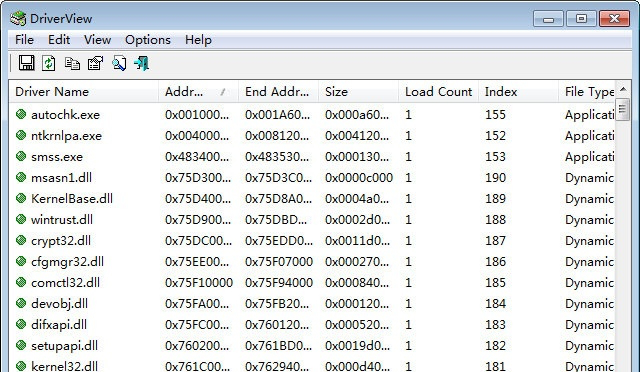Click the green icon beside crypt32.dll
This screenshot has width=640, height=386.
click(21, 240)
